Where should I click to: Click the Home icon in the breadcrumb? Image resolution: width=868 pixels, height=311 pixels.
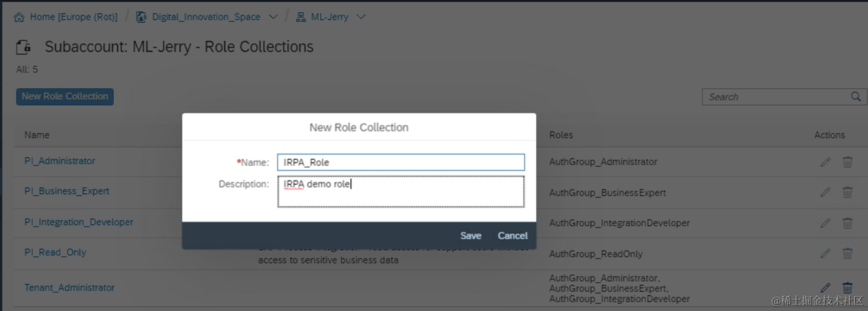pyautogui.click(x=19, y=17)
